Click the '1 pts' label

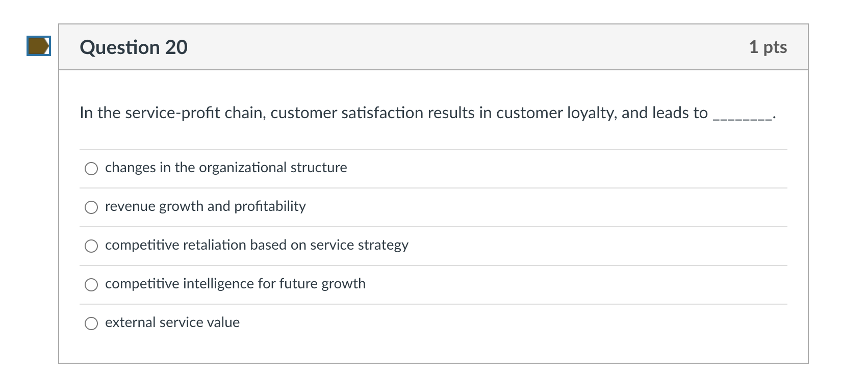[768, 46]
